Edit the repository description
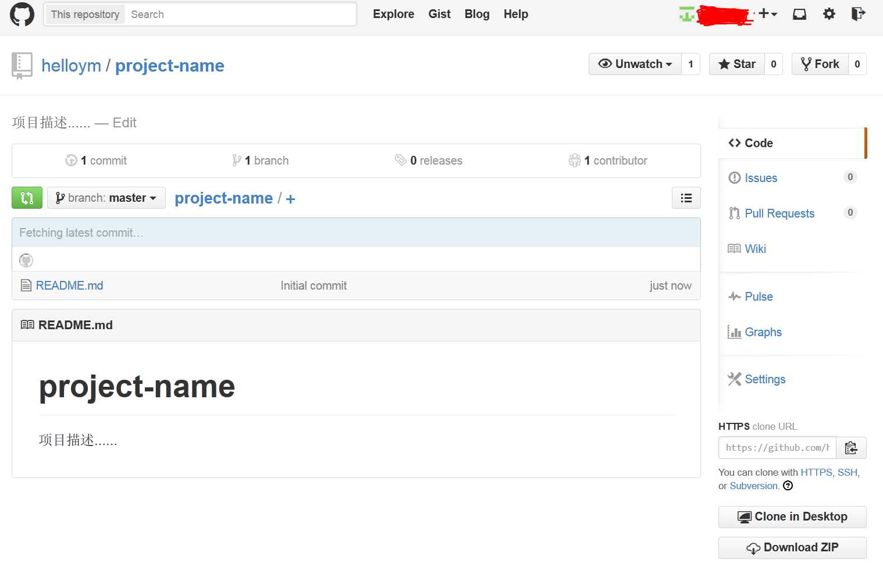 pos(124,123)
